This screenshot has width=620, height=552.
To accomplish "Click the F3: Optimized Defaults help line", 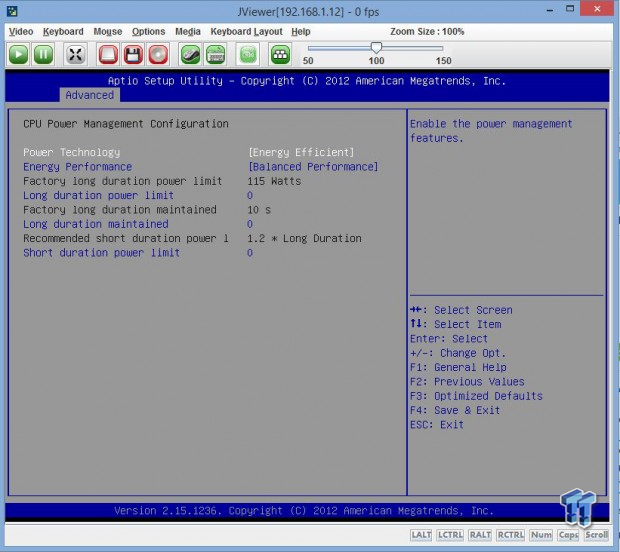I will 476,396.
